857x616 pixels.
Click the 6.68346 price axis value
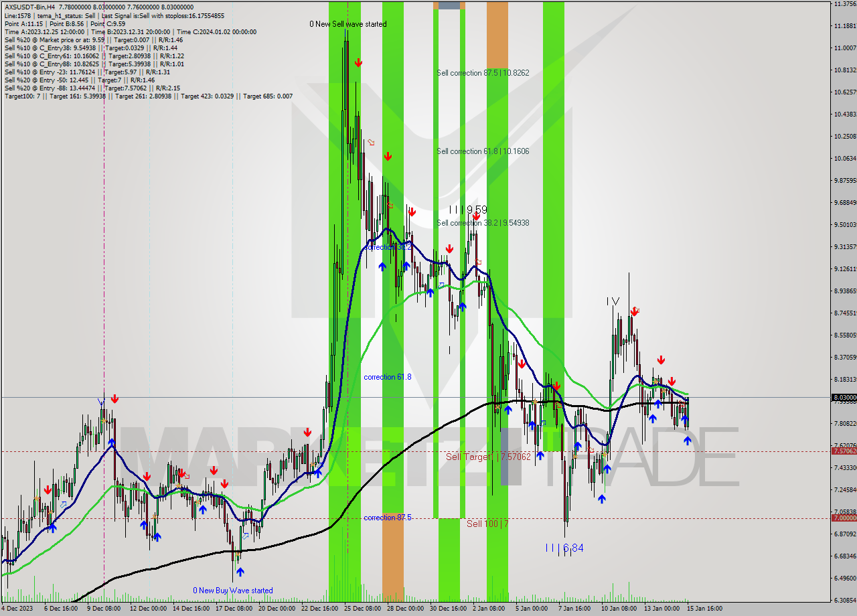845,556
